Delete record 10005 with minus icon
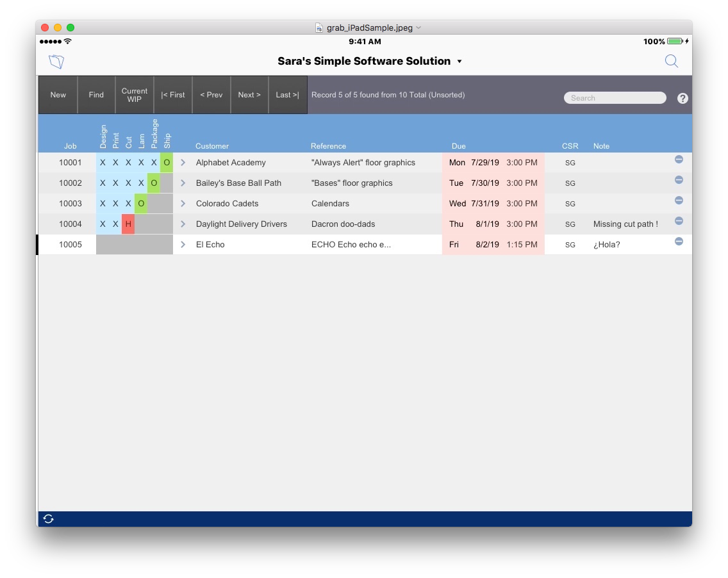728x578 pixels. click(x=679, y=241)
